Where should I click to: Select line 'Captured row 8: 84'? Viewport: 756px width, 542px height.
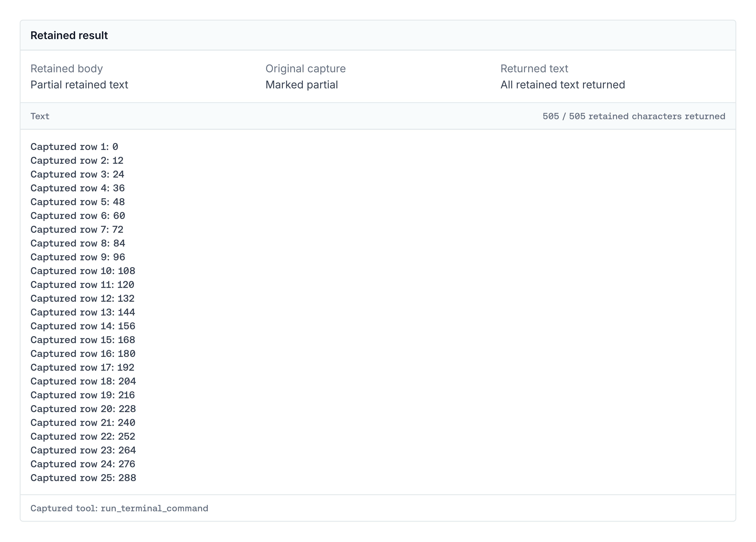point(78,244)
